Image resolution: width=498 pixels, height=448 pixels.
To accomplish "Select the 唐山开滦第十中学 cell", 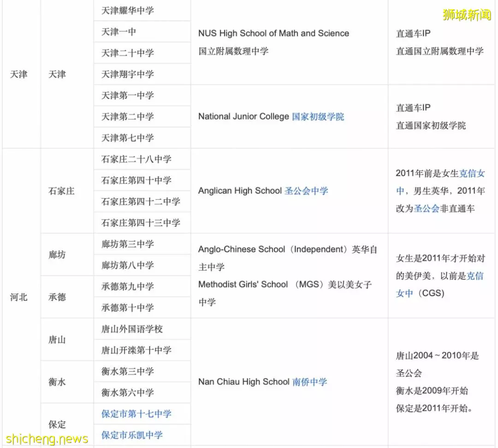I will point(142,350).
